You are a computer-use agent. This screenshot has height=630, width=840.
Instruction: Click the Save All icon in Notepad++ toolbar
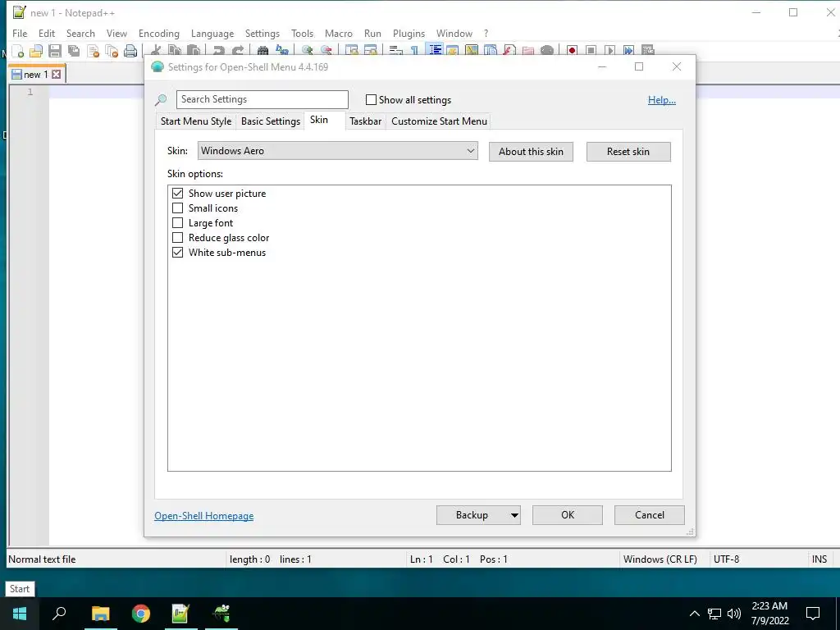(x=74, y=51)
